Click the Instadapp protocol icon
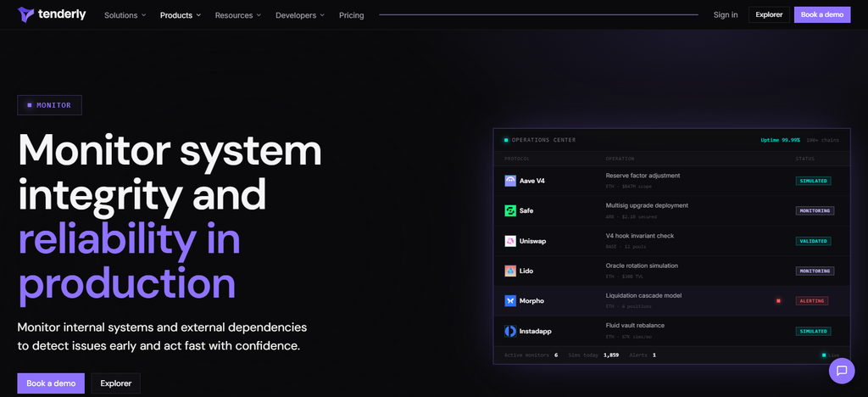Screen dimensions: 868x397 tap(509, 331)
